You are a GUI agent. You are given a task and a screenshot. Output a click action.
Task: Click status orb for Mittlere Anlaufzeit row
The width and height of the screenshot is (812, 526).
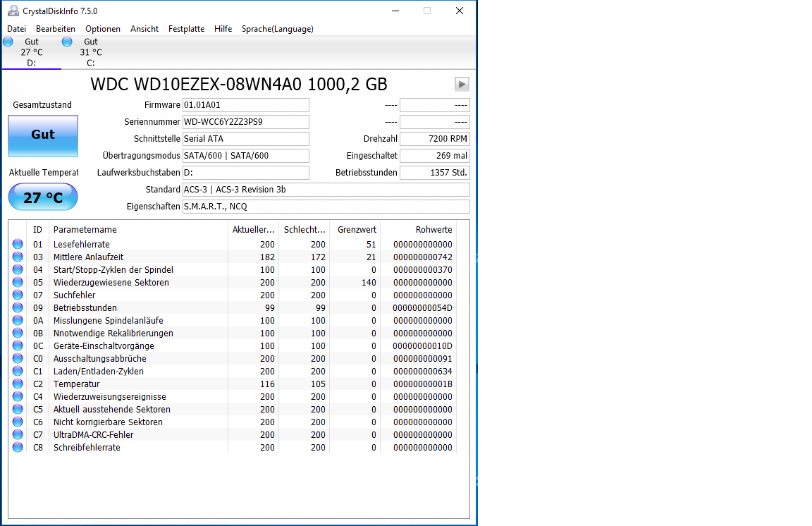pyautogui.click(x=18, y=257)
